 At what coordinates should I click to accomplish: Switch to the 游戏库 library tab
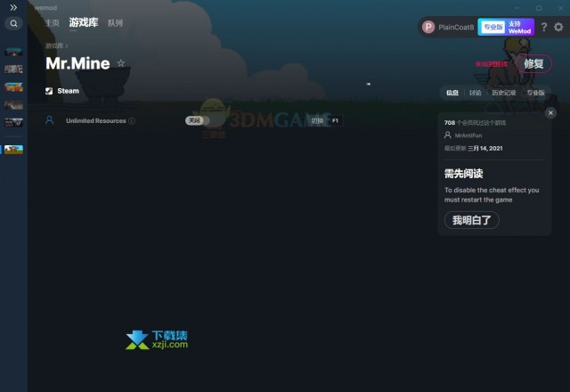[x=83, y=22]
